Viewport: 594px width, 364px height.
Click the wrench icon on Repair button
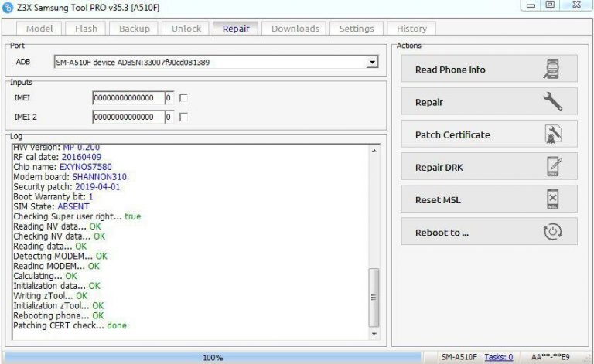click(553, 101)
